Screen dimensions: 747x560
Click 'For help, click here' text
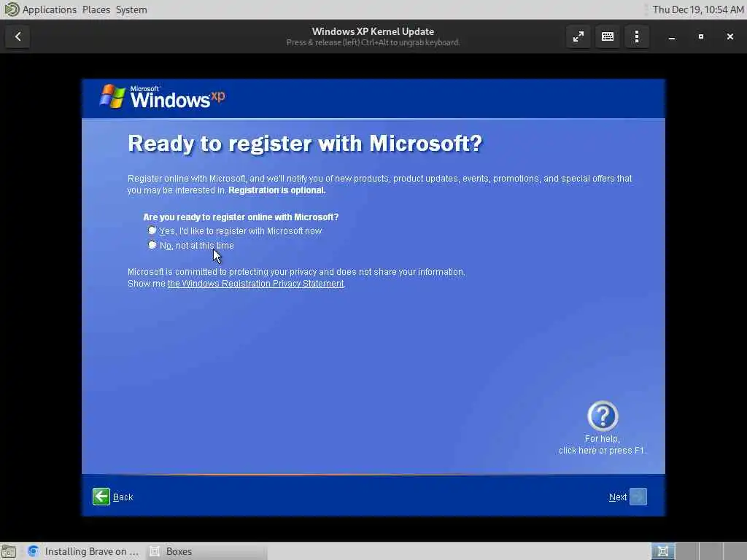coord(603,445)
